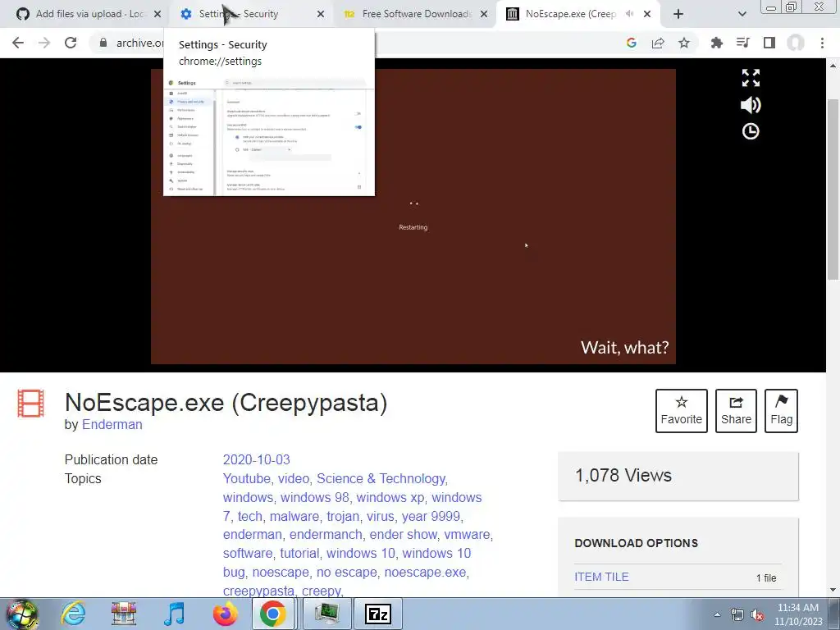Go back to previous page
Screen dimensions: 840x630
[x=18, y=43]
